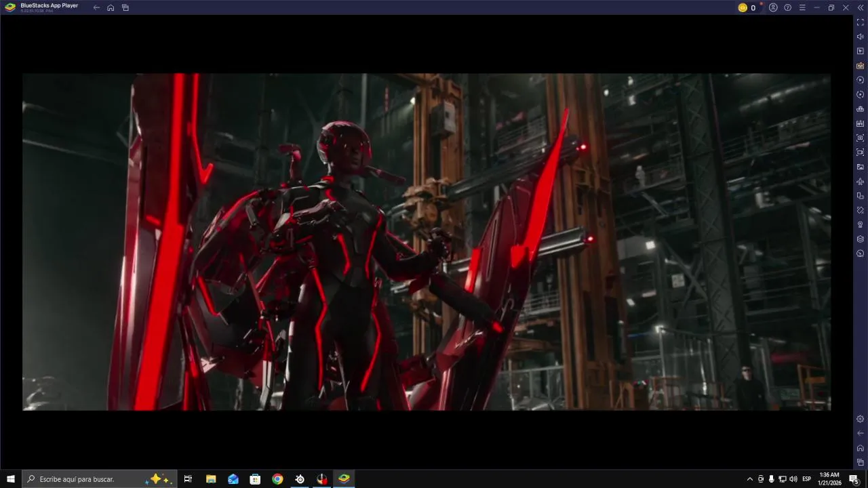Click Android home icon at sidebar bottom
Image resolution: width=868 pixels, height=488 pixels.
pyautogui.click(x=861, y=448)
